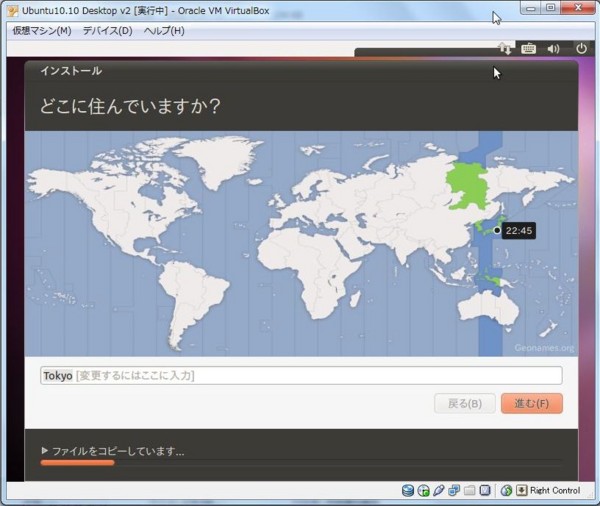Click the 22:45 time label on map
600x506 pixels.
[x=519, y=230]
